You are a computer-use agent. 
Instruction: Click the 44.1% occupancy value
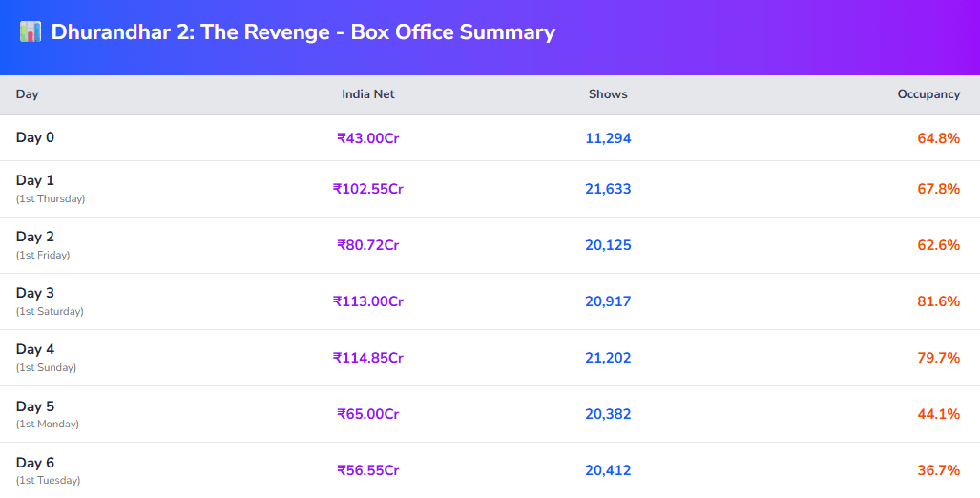point(938,414)
